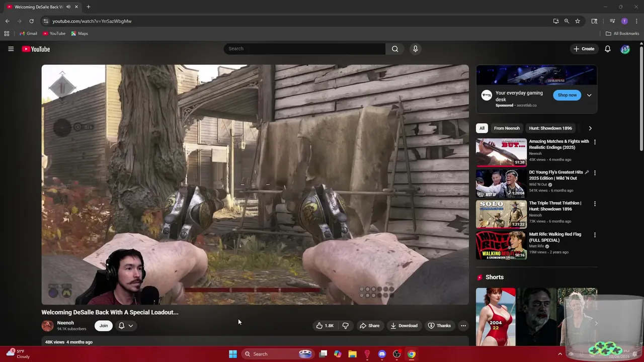The width and height of the screenshot is (644, 362).
Task: Open the YouTube guide hamburger menu
Action: 11,49
